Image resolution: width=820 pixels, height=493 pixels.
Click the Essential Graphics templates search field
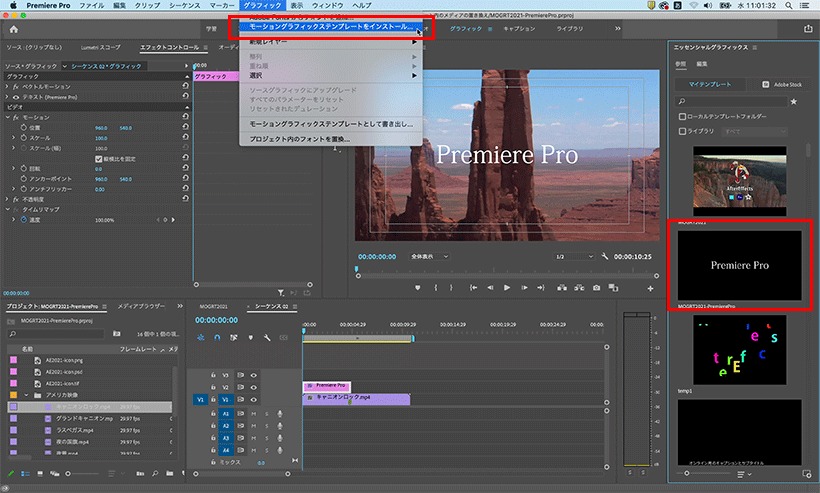pos(731,101)
